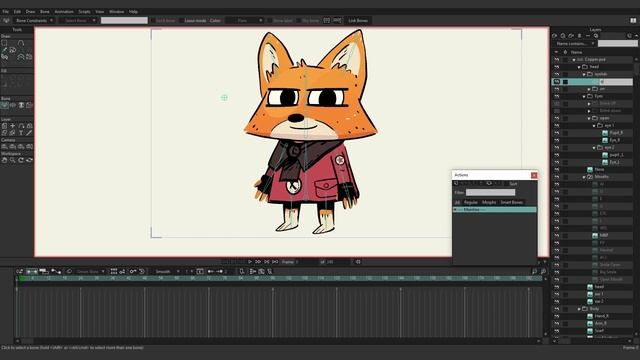Open the bone color 'Plain' dropdown
Viewport: 640px width, 360px height.
[x=245, y=20]
